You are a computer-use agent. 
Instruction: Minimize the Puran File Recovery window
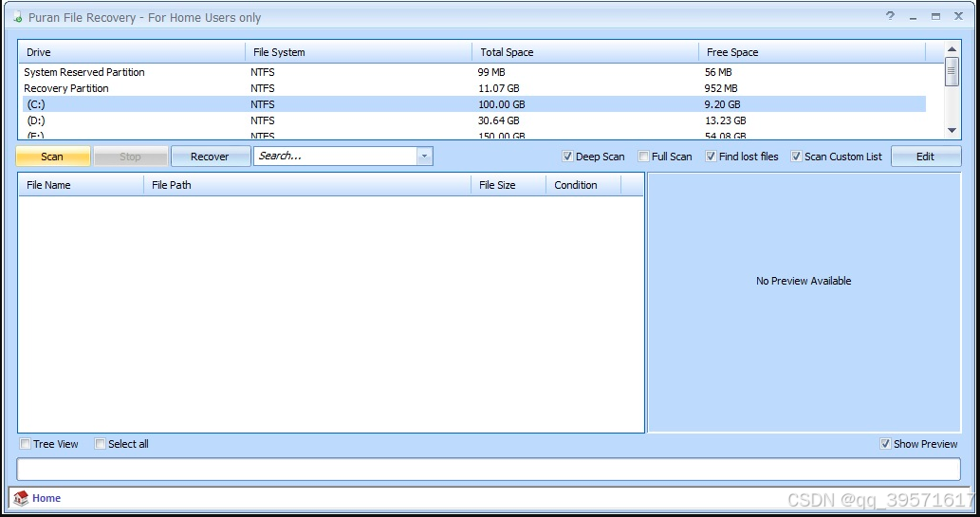(x=914, y=17)
